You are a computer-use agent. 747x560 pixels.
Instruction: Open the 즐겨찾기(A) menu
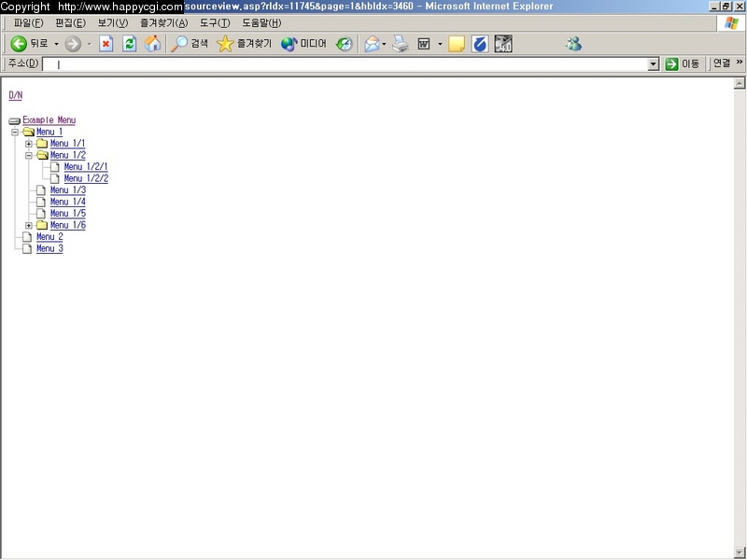(164, 22)
